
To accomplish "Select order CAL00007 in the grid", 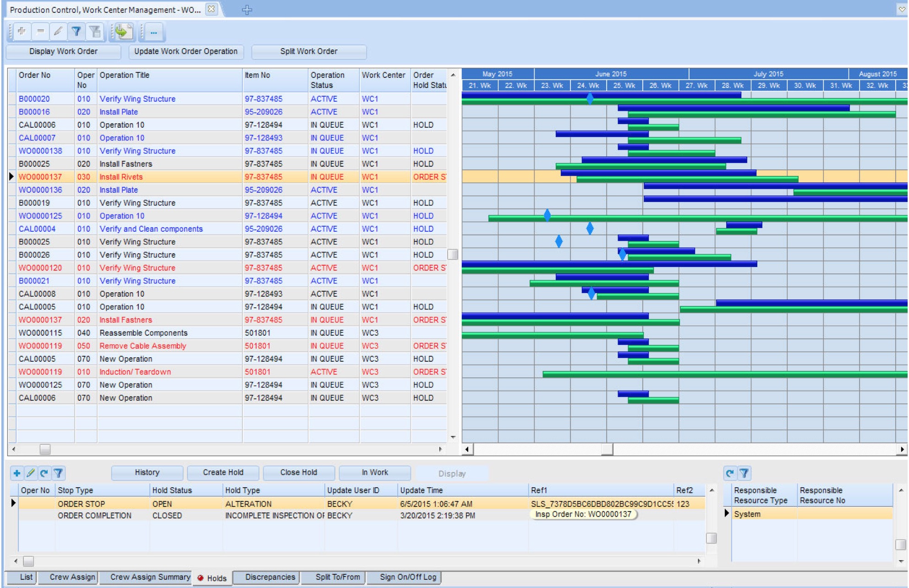I will pos(227,138).
